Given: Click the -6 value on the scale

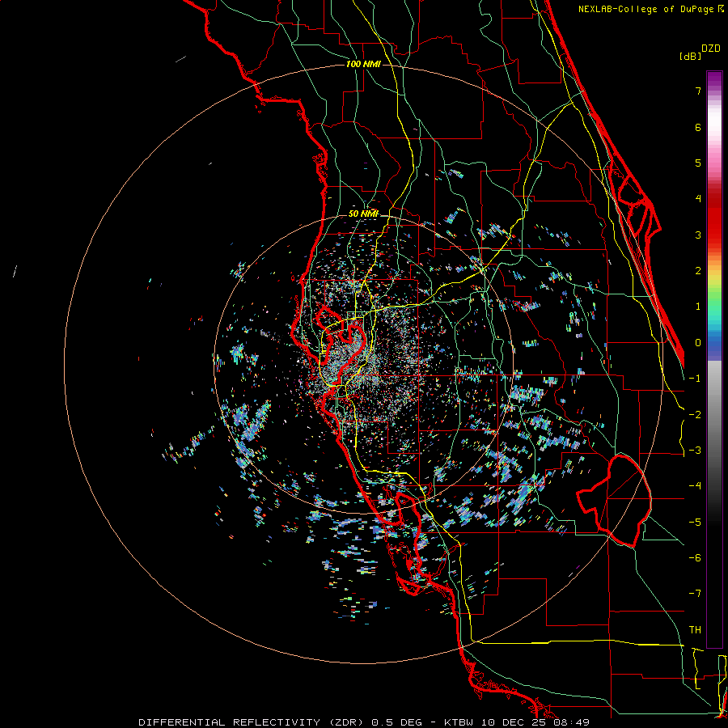Looking at the screenshot, I should tap(695, 558).
